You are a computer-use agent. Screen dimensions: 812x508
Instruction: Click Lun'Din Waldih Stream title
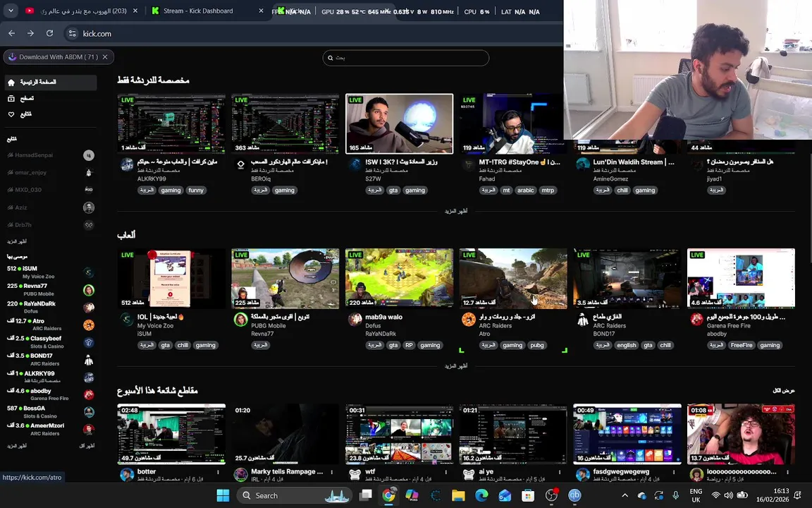coord(634,162)
